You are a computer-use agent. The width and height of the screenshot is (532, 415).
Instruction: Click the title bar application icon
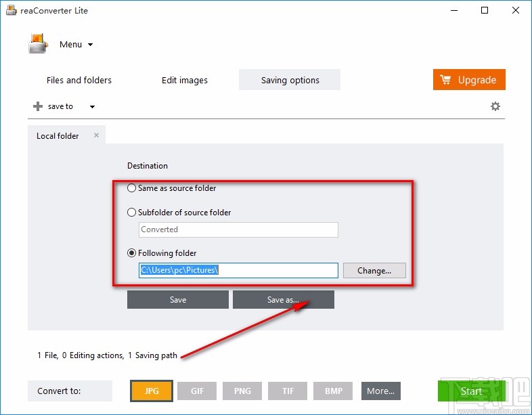click(x=12, y=11)
